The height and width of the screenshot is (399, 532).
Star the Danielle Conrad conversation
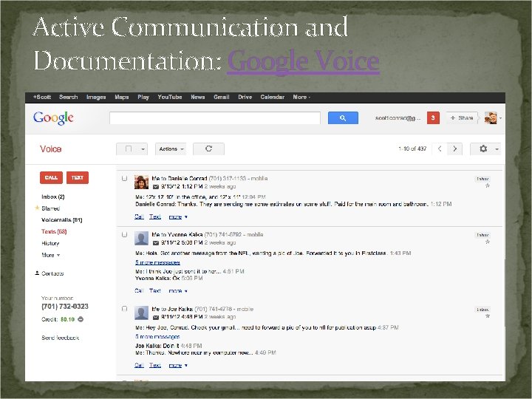pyautogui.click(x=488, y=185)
